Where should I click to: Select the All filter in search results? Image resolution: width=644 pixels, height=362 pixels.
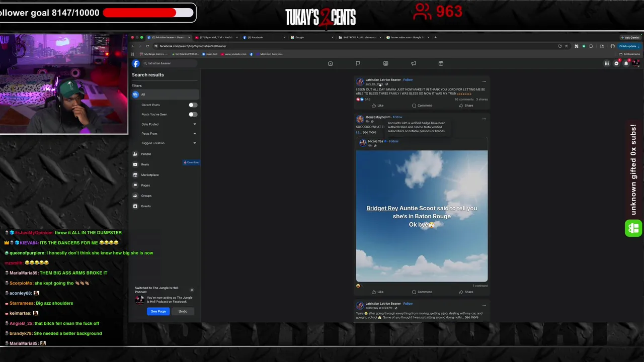[x=165, y=95]
